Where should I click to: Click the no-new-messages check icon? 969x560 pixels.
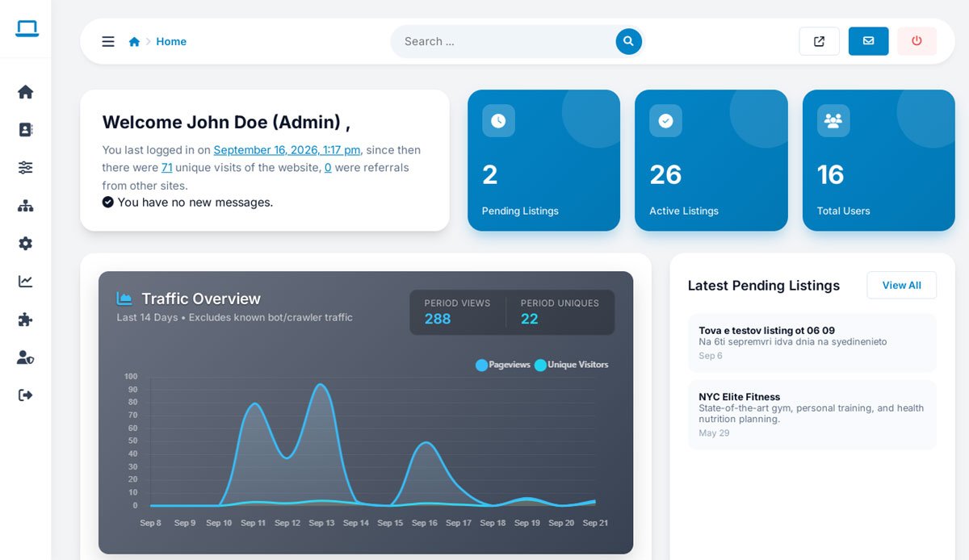108,203
